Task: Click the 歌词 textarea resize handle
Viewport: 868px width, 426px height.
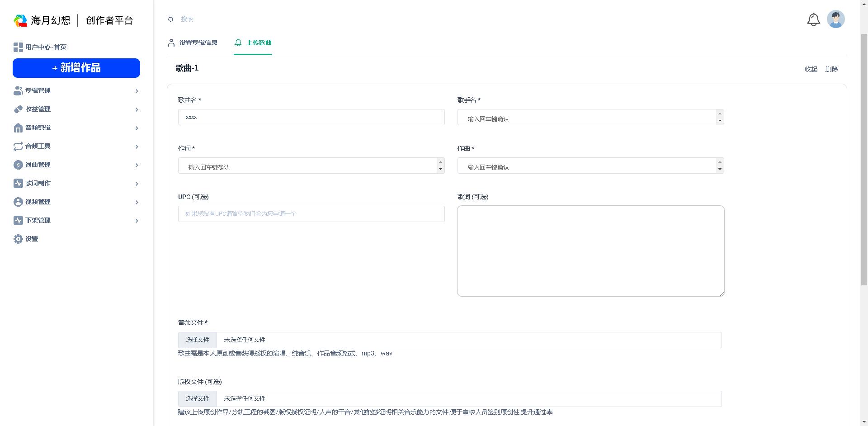Action: pos(722,293)
